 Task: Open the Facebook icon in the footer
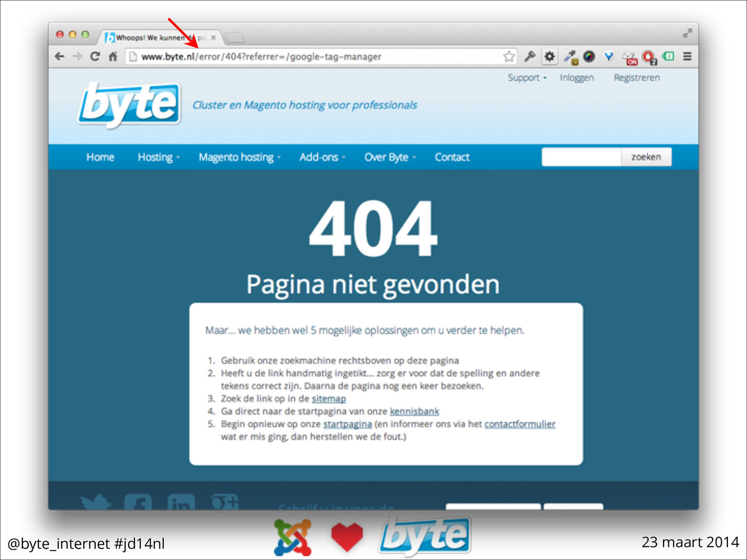(x=138, y=502)
